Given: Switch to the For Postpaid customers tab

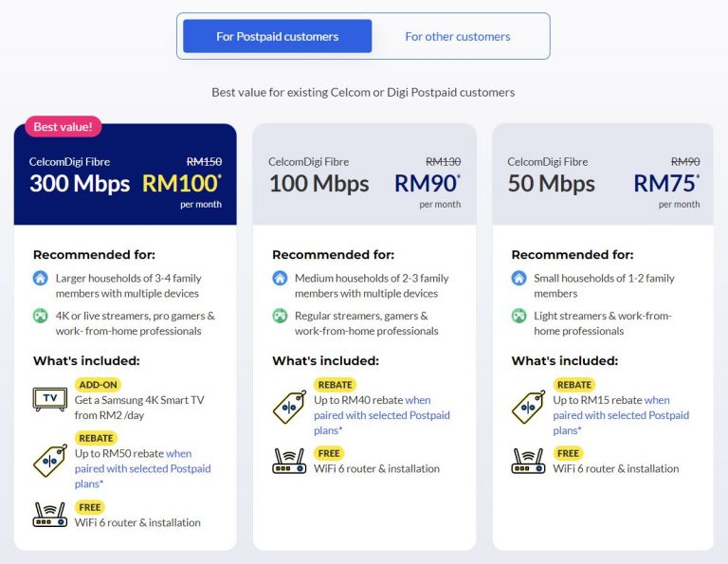Looking at the screenshot, I should pos(277,36).
